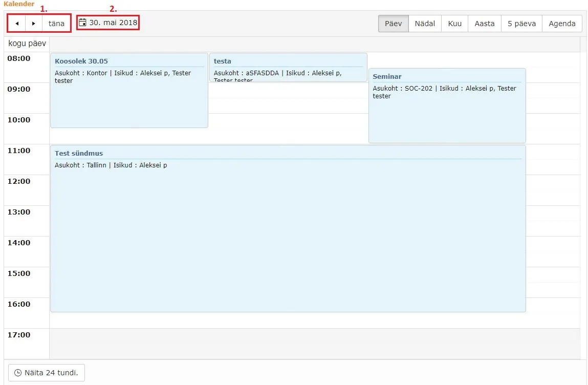Select the 09:00 time label
588x385 pixels.
(x=19, y=89)
